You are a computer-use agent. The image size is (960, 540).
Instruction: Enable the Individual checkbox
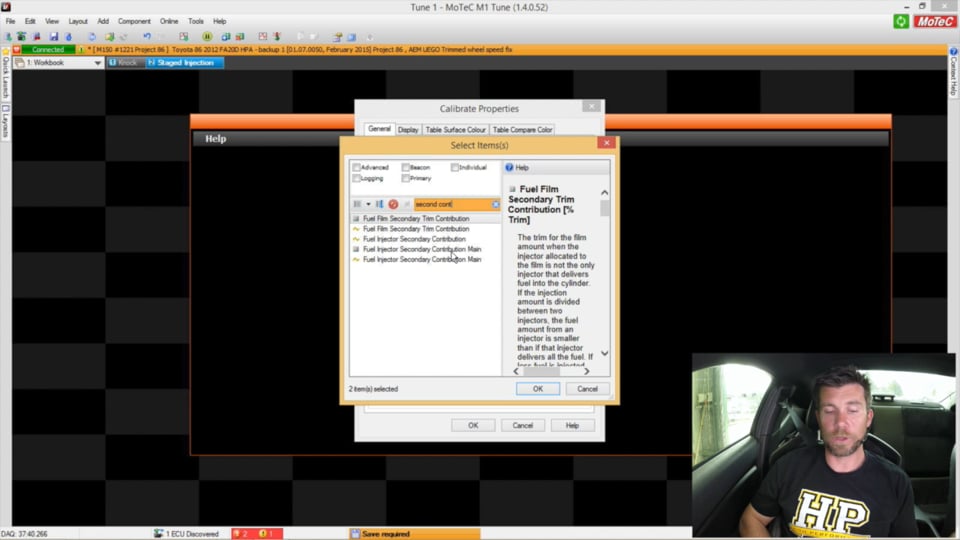point(454,167)
